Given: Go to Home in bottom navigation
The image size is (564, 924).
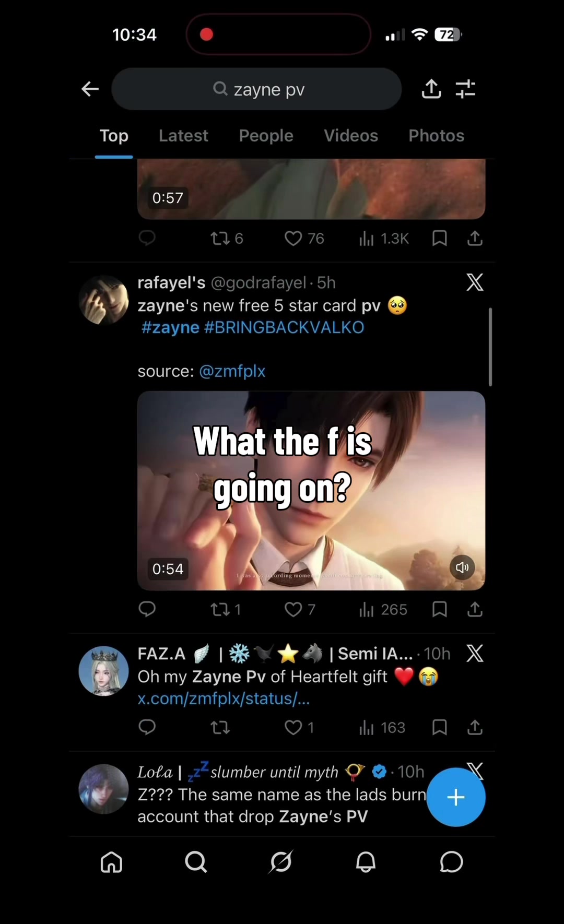Looking at the screenshot, I should (111, 862).
